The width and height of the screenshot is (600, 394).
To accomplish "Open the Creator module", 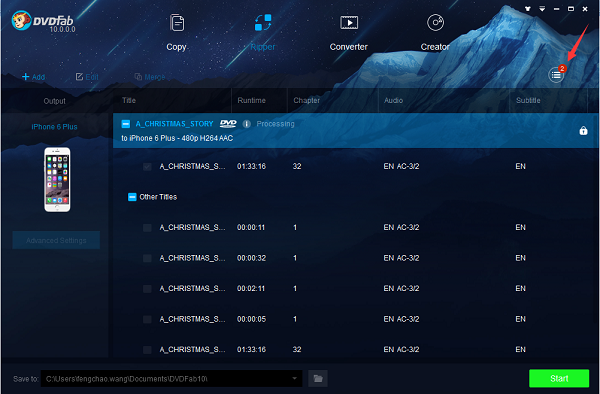I will [435, 33].
